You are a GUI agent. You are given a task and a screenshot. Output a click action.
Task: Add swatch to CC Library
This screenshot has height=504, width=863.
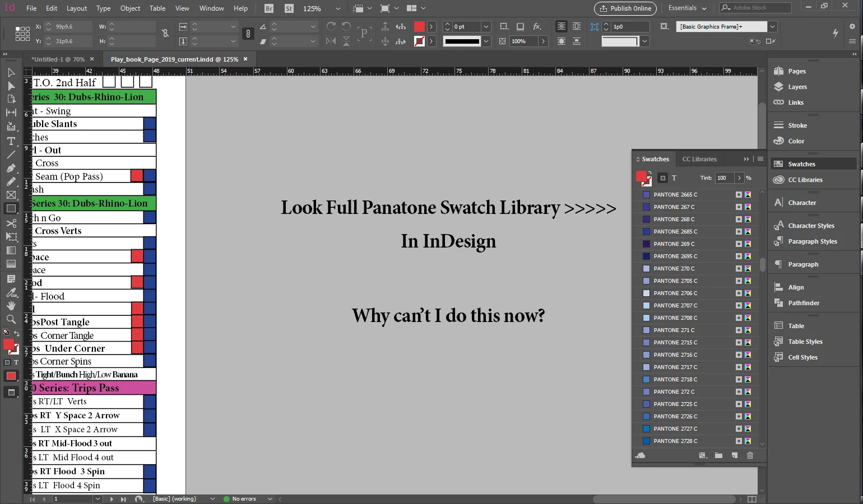pos(640,455)
